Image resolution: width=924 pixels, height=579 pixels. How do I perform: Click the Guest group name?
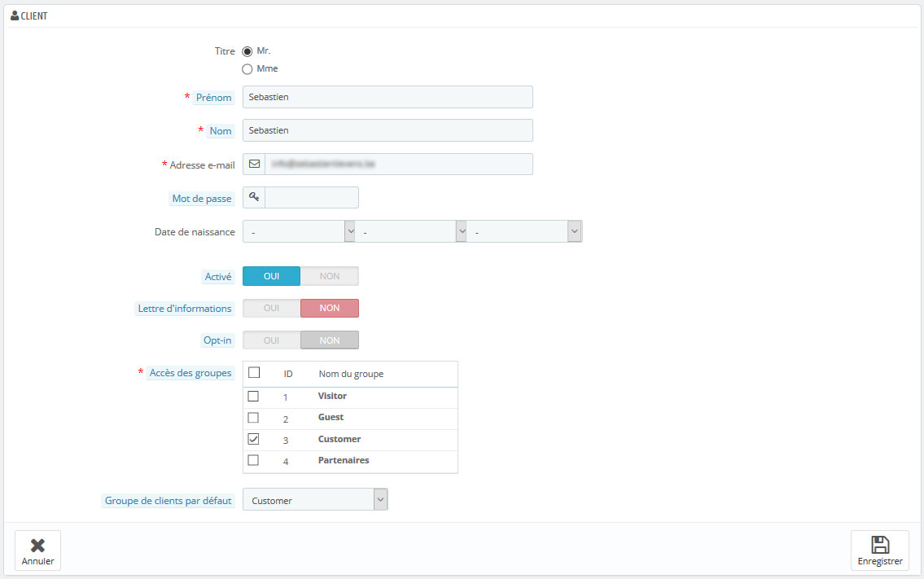(331, 417)
